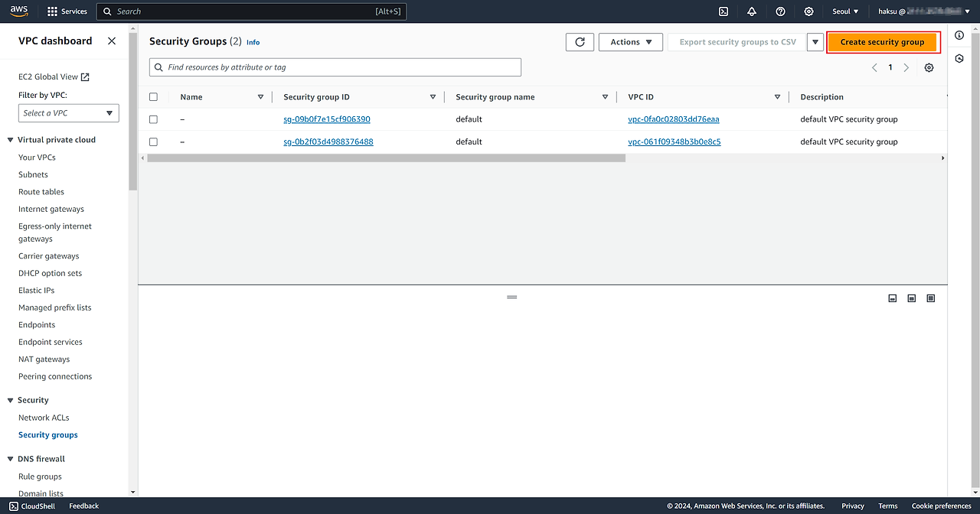
Task: Open CloudShell from the top bar icon
Action: [724, 11]
